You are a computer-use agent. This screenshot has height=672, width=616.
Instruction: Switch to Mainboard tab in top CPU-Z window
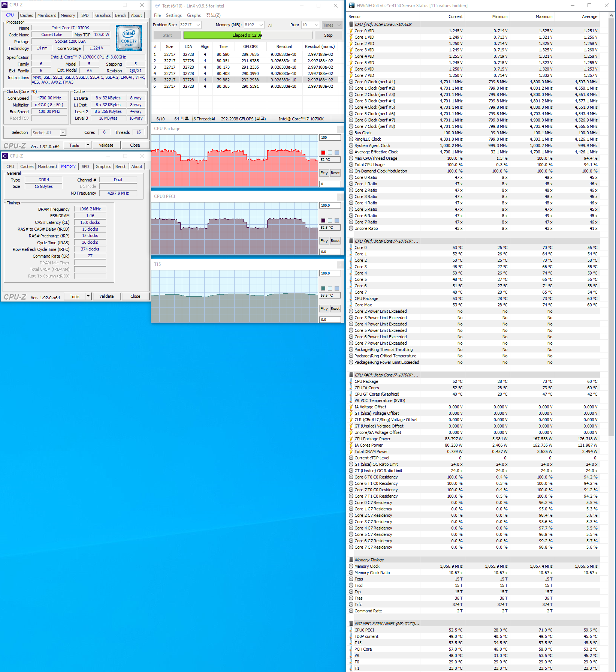pos(47,15)
